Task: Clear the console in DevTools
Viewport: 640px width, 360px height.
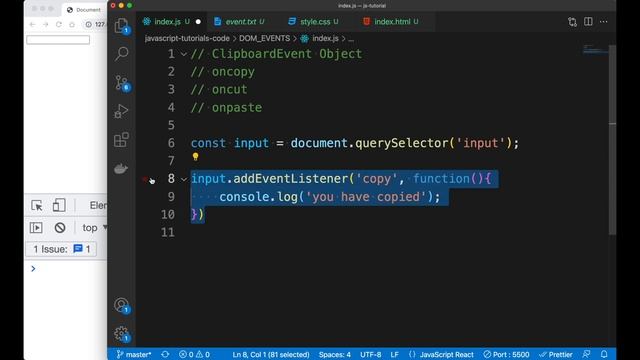Action: pos(60,227)
